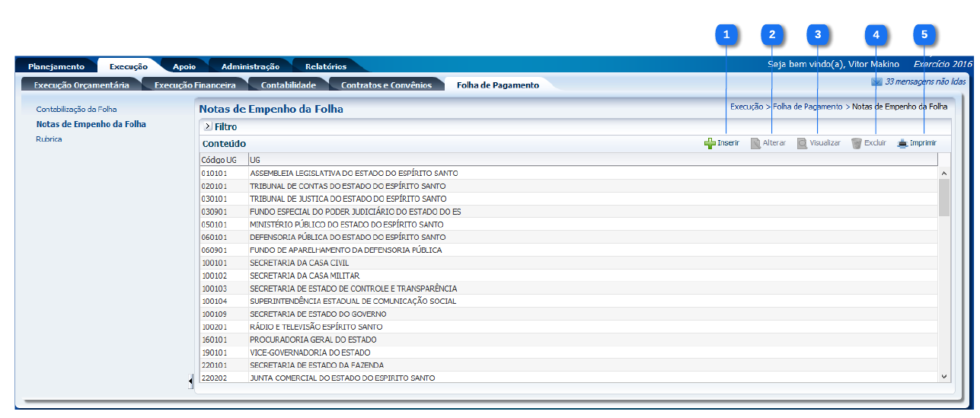Click the Visualizar magnifier icon

click(x=802, y=143)
